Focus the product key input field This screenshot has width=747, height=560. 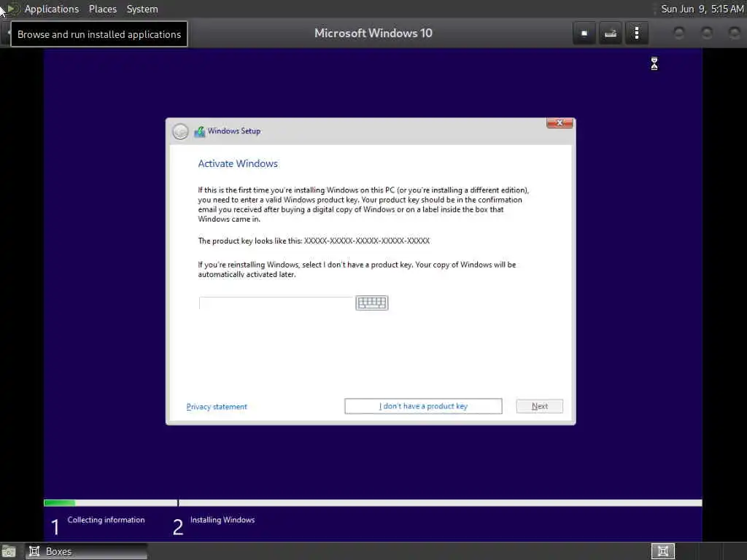(275, 303)
